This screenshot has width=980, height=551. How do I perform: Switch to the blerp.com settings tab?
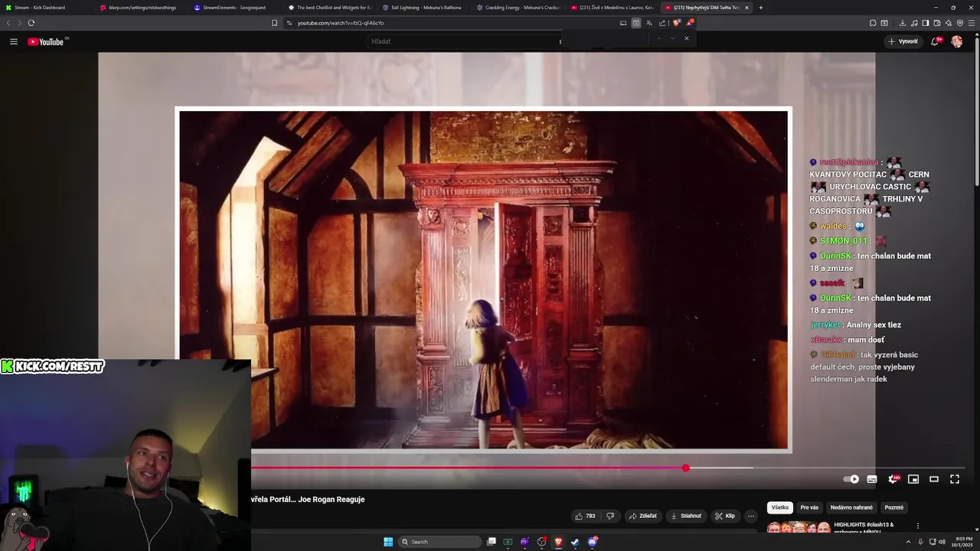pos(142,8)
